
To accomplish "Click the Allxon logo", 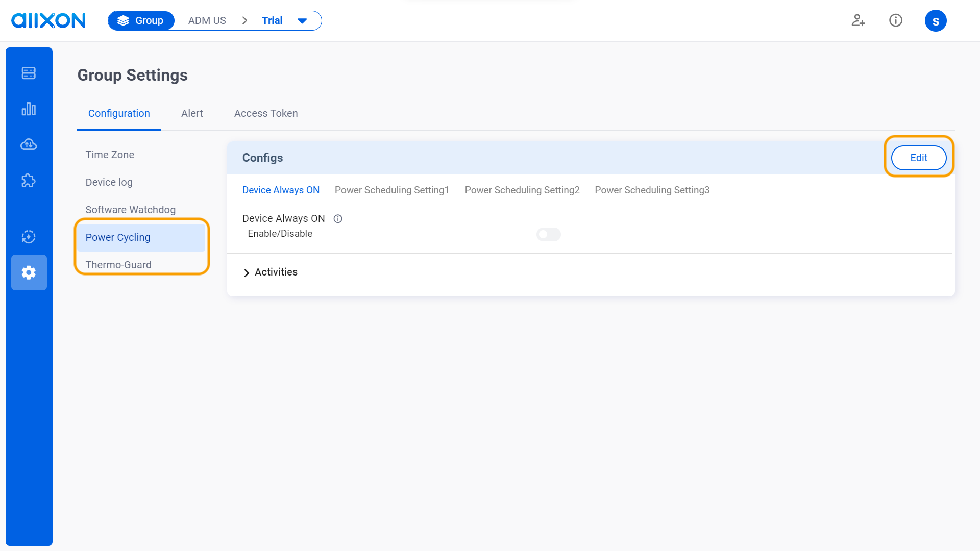I will point(48,20).
